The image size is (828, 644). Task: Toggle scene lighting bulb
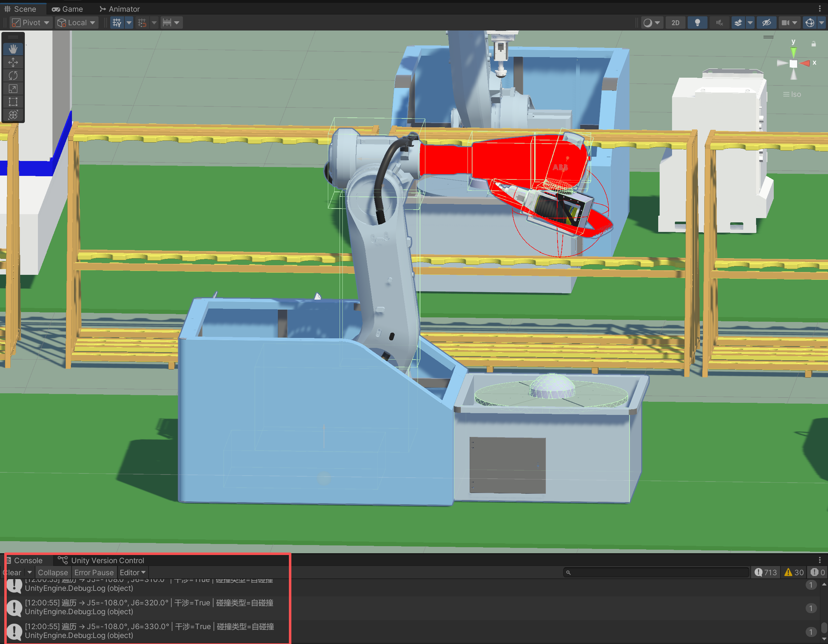coord(697,23)
